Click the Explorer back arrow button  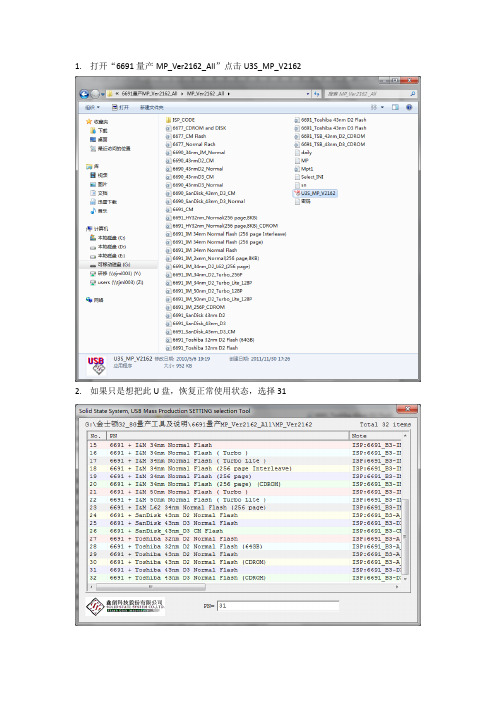pyautogui.click(x=84, y=94)
